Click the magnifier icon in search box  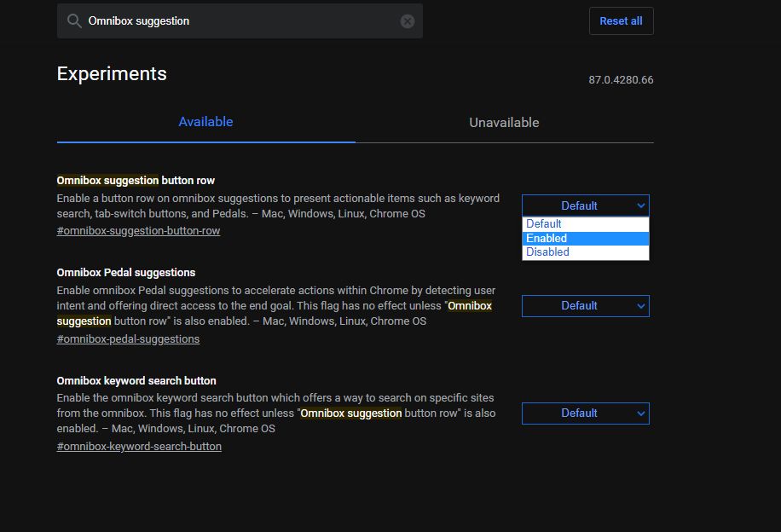tap(74, 21)
